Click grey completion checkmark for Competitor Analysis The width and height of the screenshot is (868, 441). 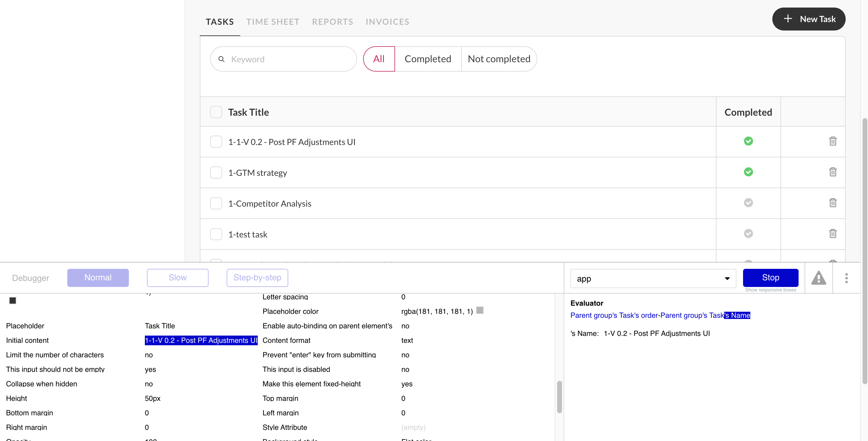[x=748, y=203]
